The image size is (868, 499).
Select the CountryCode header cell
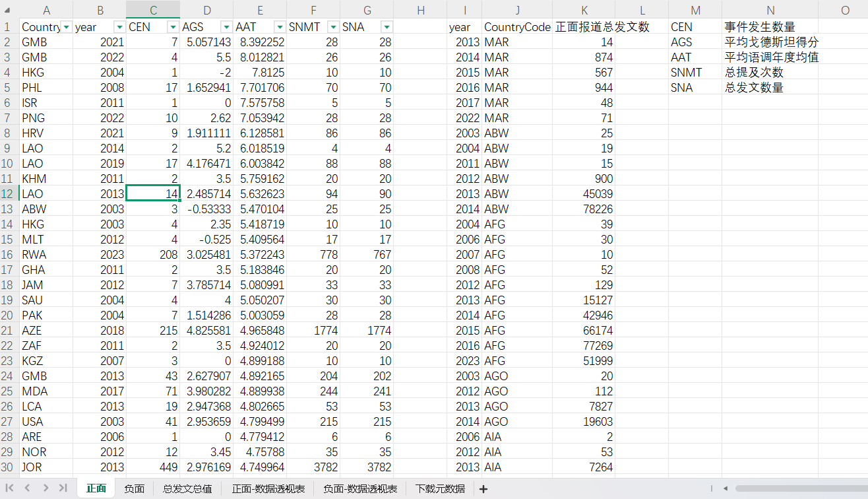pyautogui.click(x=517, y=27)
